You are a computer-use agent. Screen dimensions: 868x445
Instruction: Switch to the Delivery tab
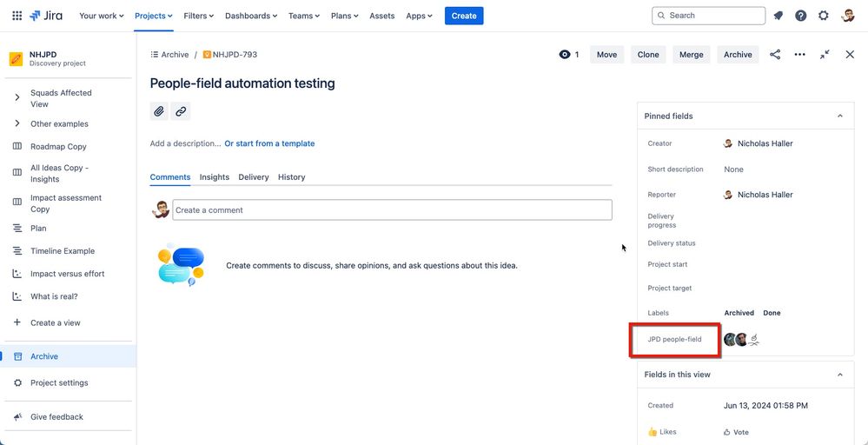pyautogui.click(x=254, y=177)
